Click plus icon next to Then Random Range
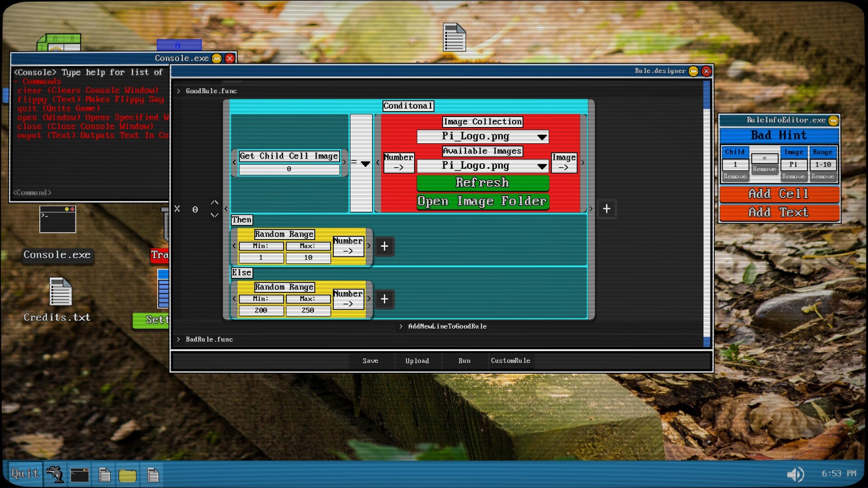 point(384,246)
